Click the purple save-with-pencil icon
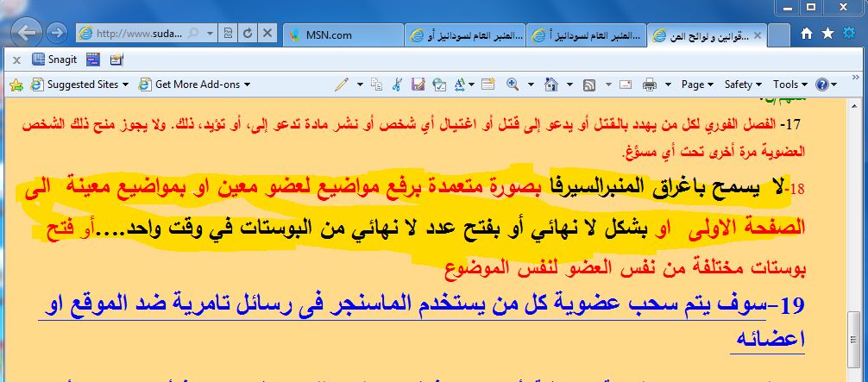The height and width of the screenshot is (382, 868). click(x=418, y=85)
